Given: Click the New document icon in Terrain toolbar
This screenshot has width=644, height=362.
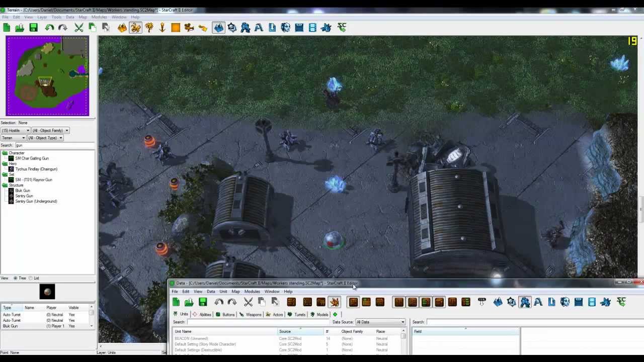Looking at the screenshot, I should tap(7, 28).
